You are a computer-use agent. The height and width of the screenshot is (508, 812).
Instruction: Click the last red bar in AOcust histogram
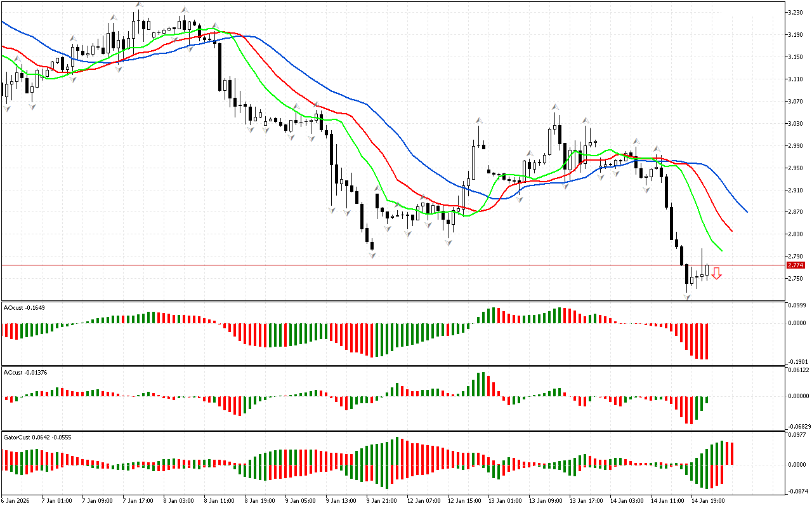click(x=706, y=341)
